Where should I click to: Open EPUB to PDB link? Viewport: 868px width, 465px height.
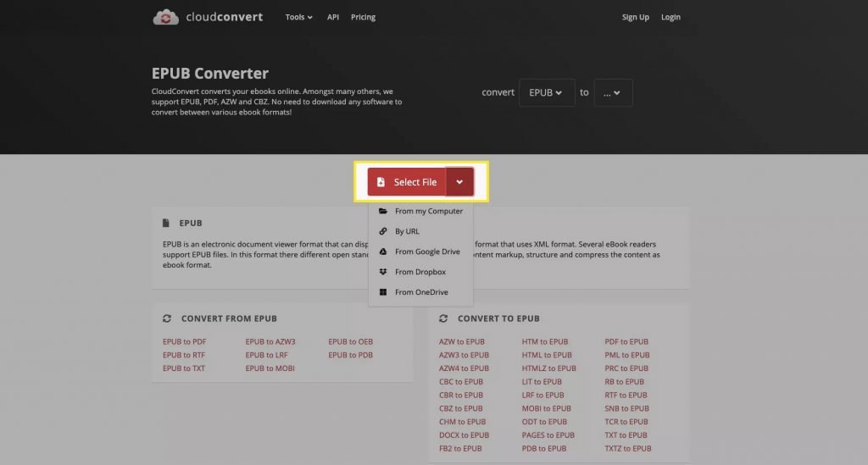click(350, 355)
